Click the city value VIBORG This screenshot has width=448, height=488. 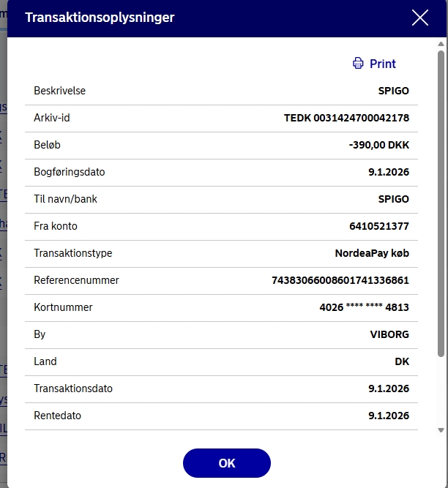(x=389, y=334)
